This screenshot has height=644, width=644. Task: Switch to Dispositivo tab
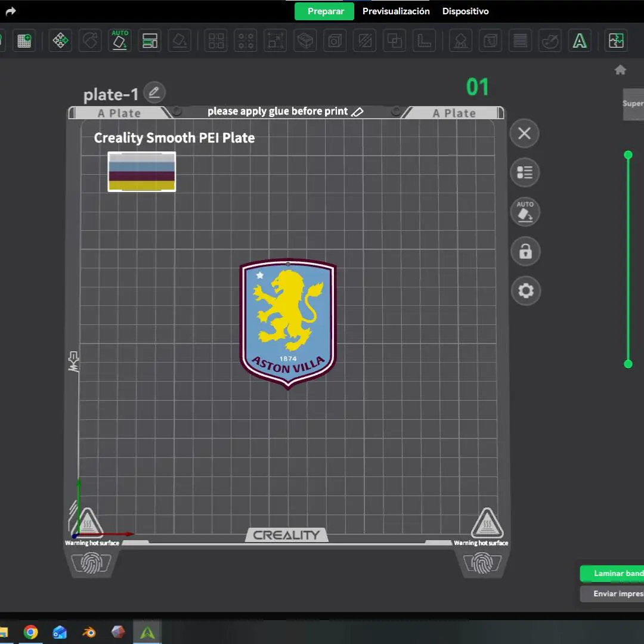pyautogui.click(x=465, y=11)
